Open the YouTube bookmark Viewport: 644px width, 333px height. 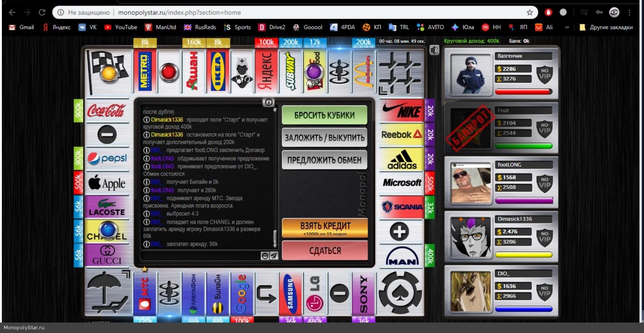[121, 27]
